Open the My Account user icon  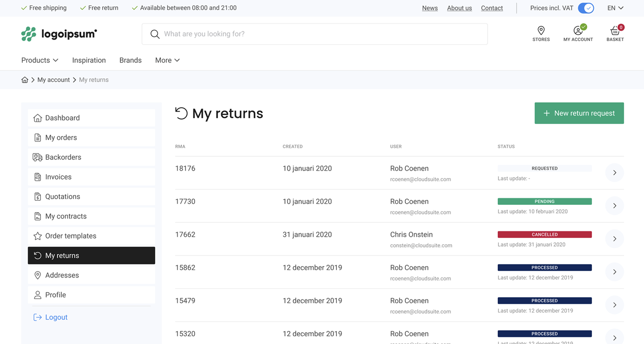[578, 31]
